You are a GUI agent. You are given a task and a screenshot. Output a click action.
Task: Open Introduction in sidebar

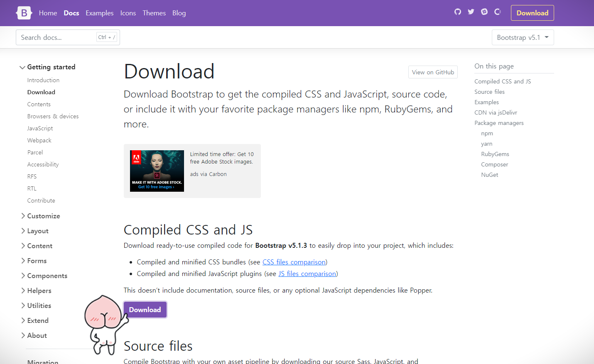pos(43,80)
